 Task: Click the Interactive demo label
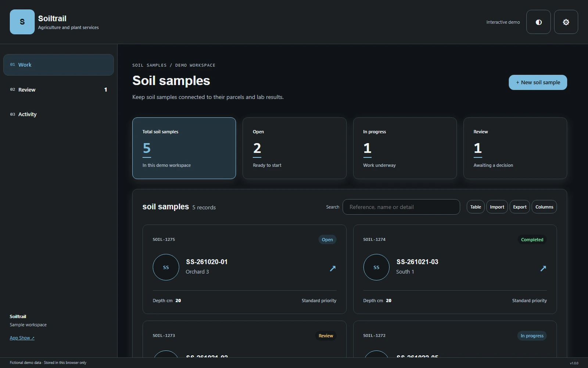[x=503, y=22]
